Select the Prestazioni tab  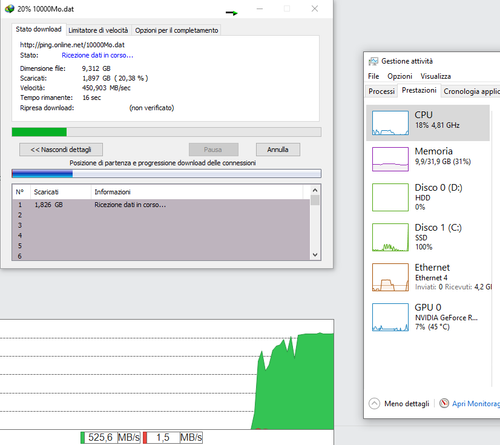coord(419,91)
